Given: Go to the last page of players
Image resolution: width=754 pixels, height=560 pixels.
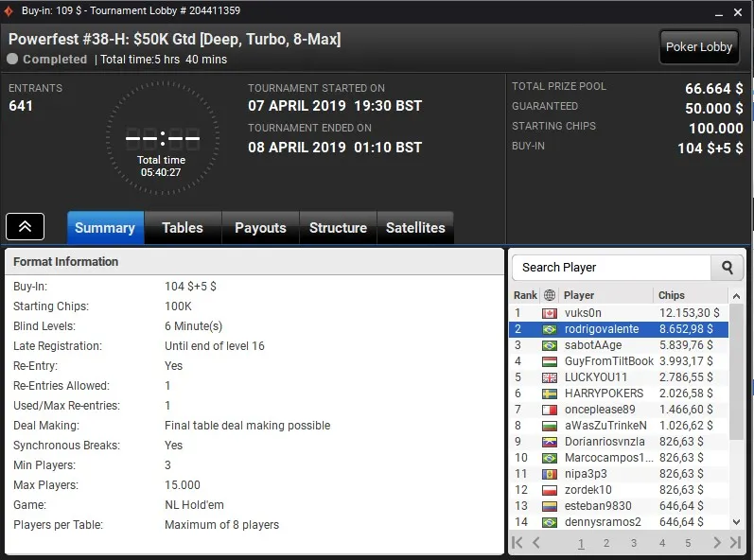Looking at the screenshot, I should (x=735, y=543).
